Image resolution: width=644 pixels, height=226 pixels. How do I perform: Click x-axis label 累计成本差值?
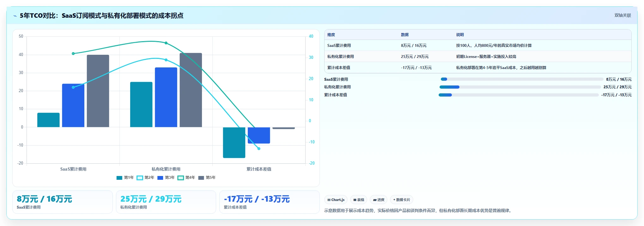pyautogui.click(x=259, y=169)
